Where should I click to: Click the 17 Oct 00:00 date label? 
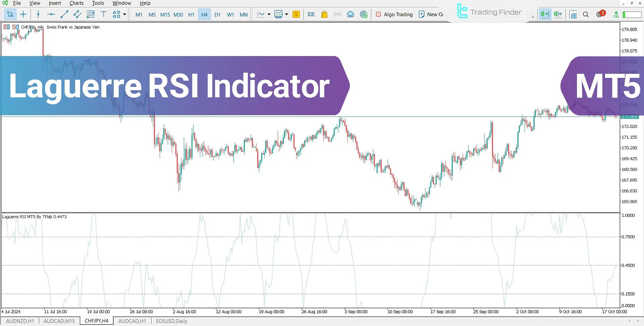tap(614, 312)
